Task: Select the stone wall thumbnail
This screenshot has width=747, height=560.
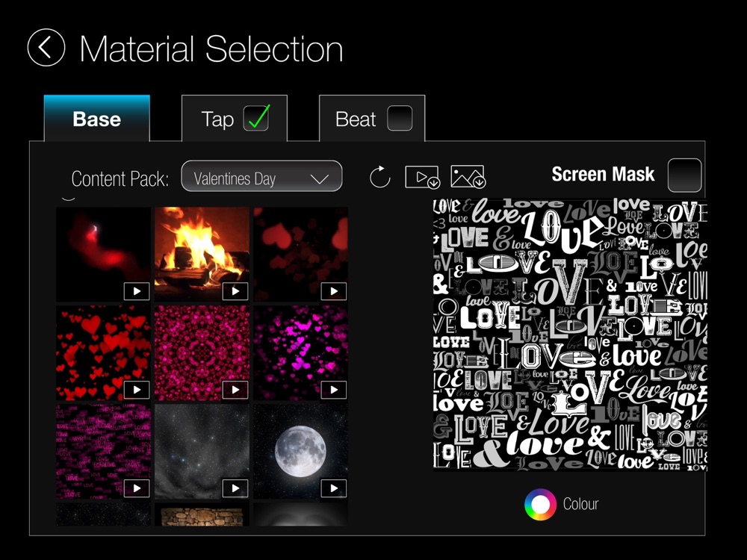Action: point(202,514)
